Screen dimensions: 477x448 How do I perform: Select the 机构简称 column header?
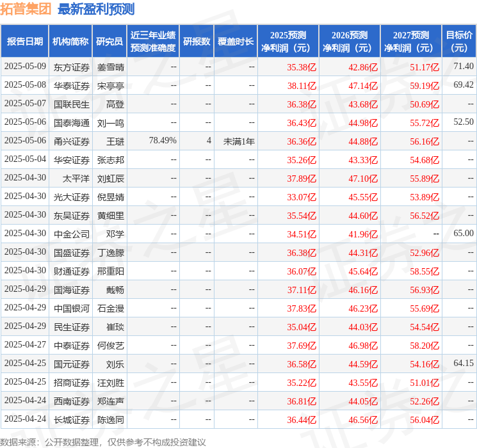70,42
